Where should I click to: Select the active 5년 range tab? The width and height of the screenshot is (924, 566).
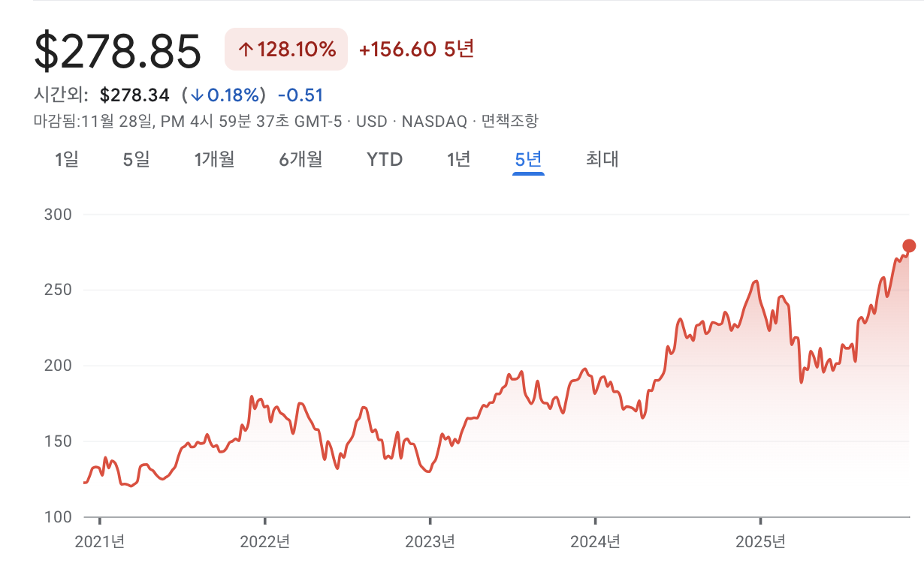528,159
